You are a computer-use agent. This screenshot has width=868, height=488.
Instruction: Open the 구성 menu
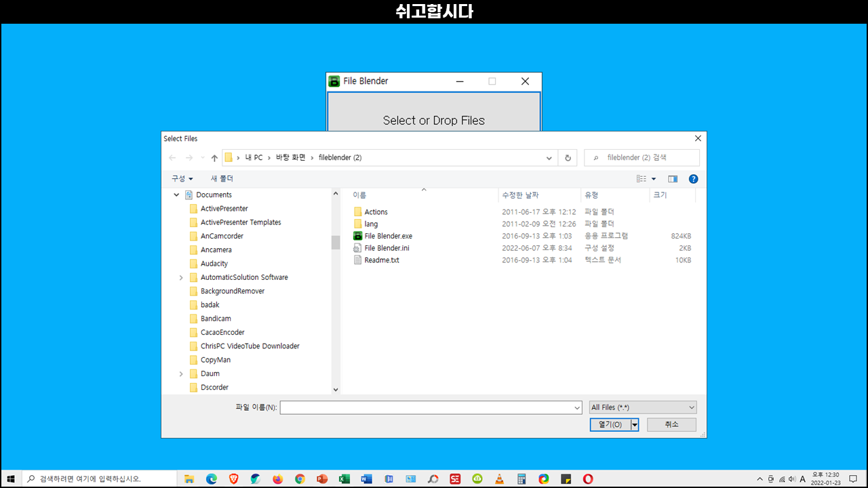[x=182, y=179]
